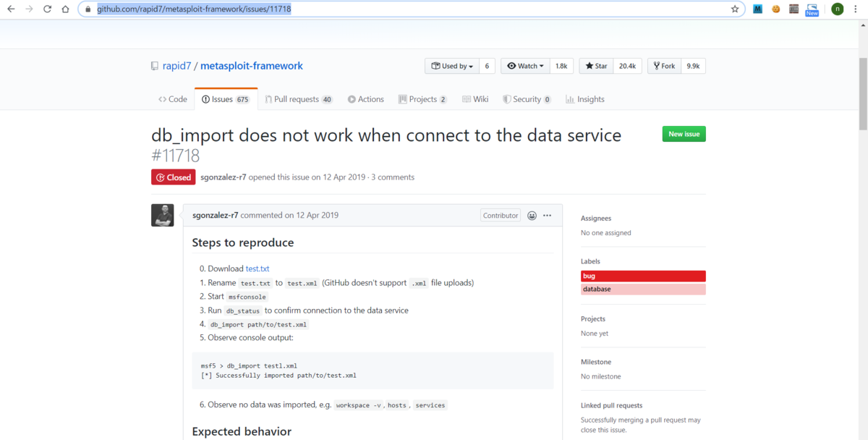868x440 pixels.
Task: Click the lock icon in address bar
Action: (88, 9)
